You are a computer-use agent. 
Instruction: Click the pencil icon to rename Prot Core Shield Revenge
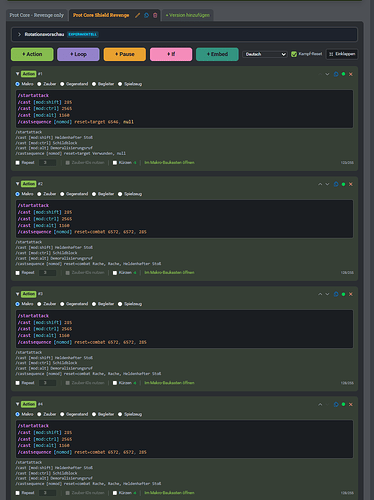coord(137,15)
